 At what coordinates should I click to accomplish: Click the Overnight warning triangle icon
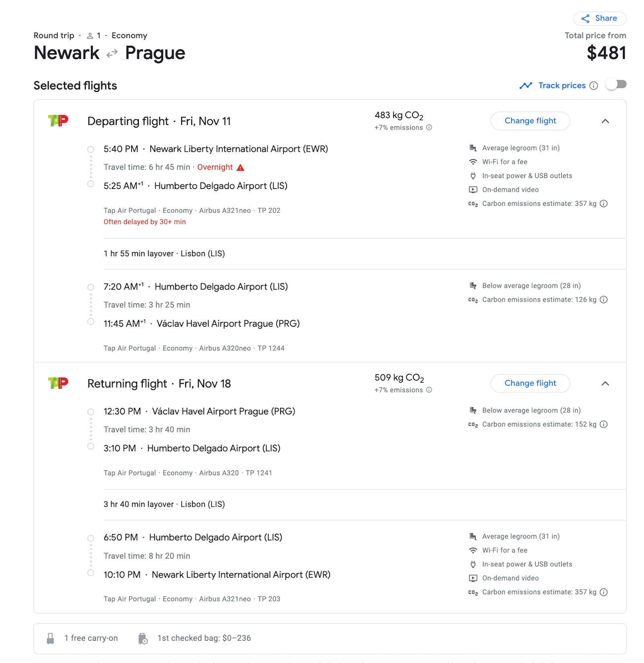coord(241,167)
